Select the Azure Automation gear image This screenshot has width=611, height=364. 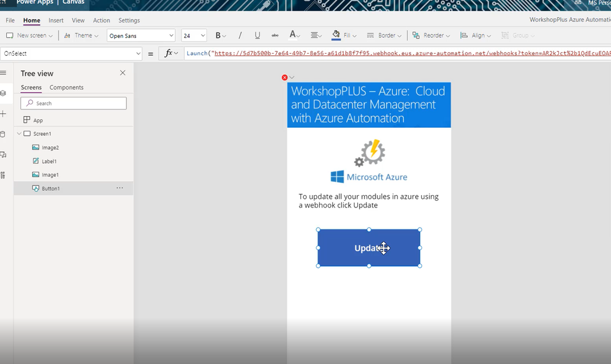pos(370,153)
